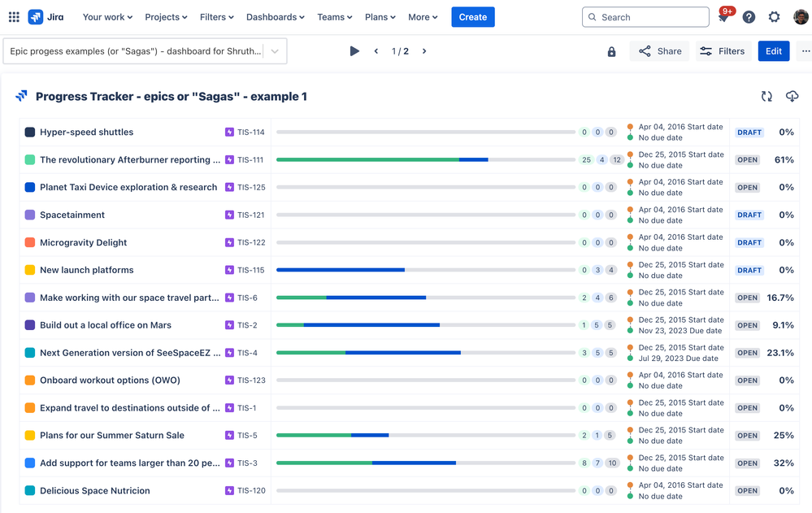
Task: Expand the Dashboards menu
Action: tap(276, 17)
